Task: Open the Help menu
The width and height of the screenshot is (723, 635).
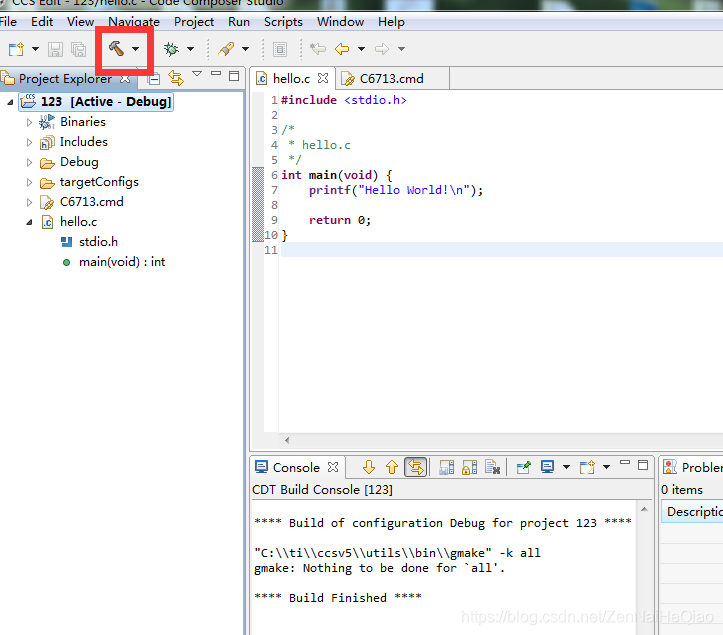Action: click(x=391, y=22)
